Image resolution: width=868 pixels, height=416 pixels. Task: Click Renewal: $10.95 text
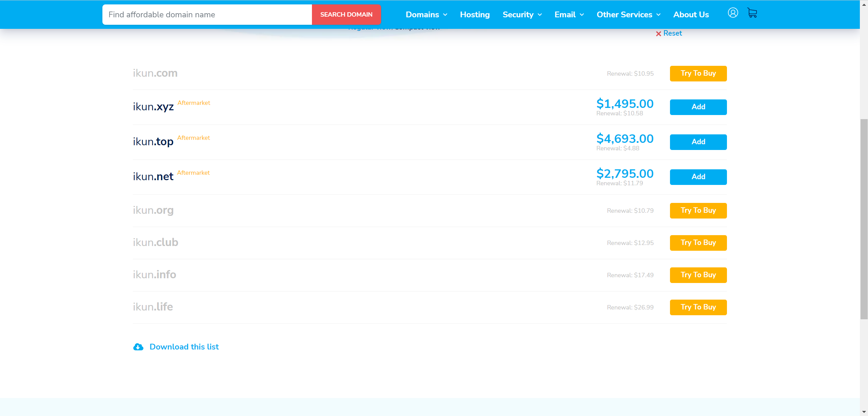pos(630,74)
